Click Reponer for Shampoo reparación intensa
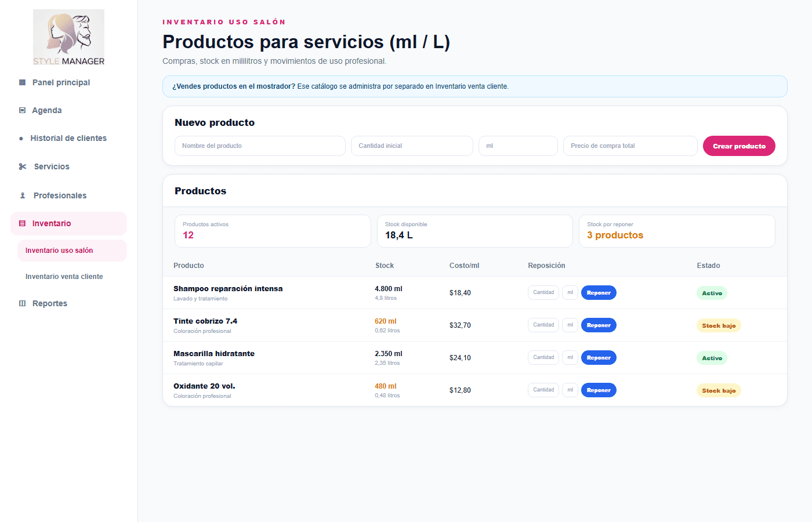The image size is (812, 522). point(599,293)
